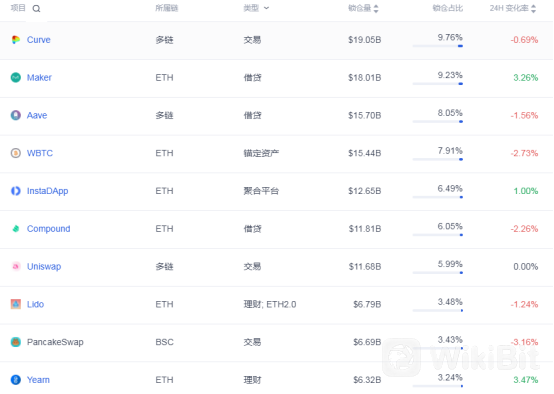
Task: Click the PancakeSwap bunny logo icon
Action: click(x=16, y=342)
